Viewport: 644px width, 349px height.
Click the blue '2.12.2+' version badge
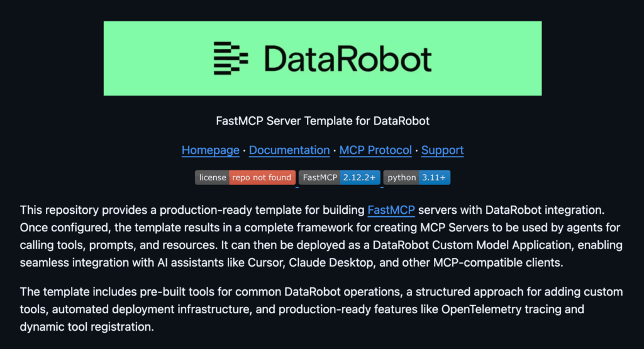[x=360, y=177]
